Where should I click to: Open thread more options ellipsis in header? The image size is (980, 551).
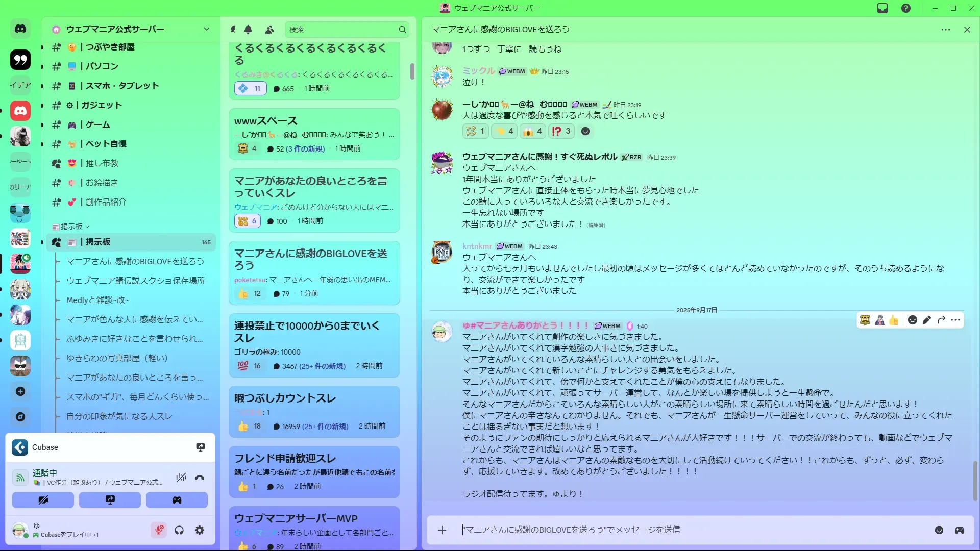pyautogui.click(x=945, y=30)
